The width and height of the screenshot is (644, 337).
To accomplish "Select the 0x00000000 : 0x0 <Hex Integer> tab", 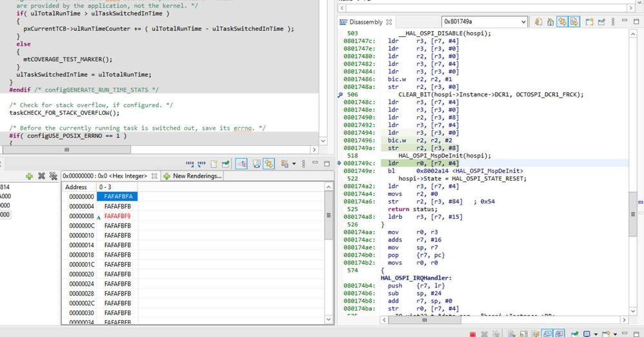I will coord(105,176).
